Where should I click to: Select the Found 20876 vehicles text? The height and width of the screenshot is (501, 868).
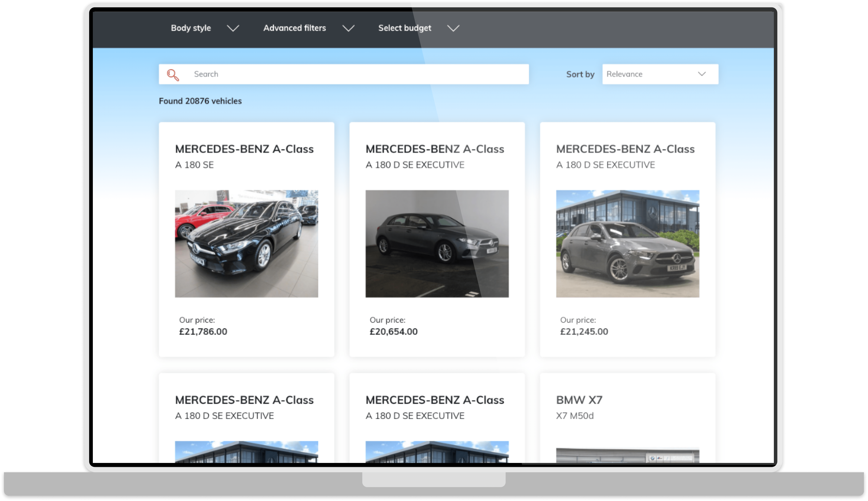tap(200, 101)
